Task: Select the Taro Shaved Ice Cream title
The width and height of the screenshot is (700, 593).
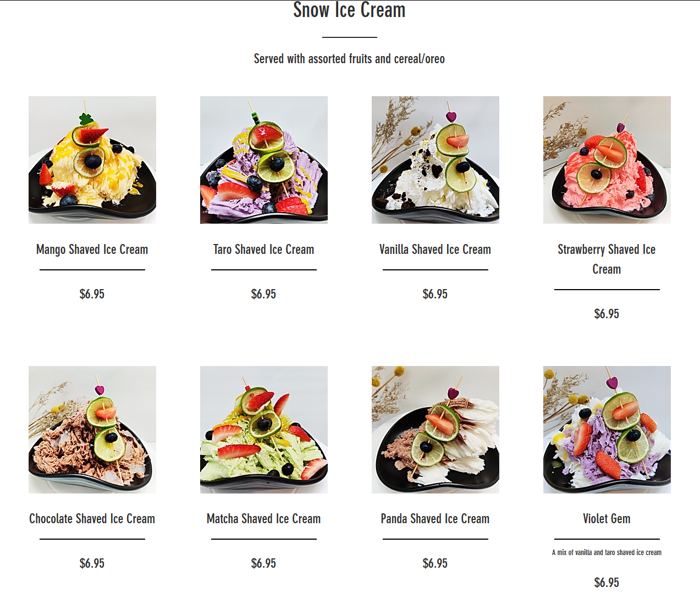Action: pos(264,250)
